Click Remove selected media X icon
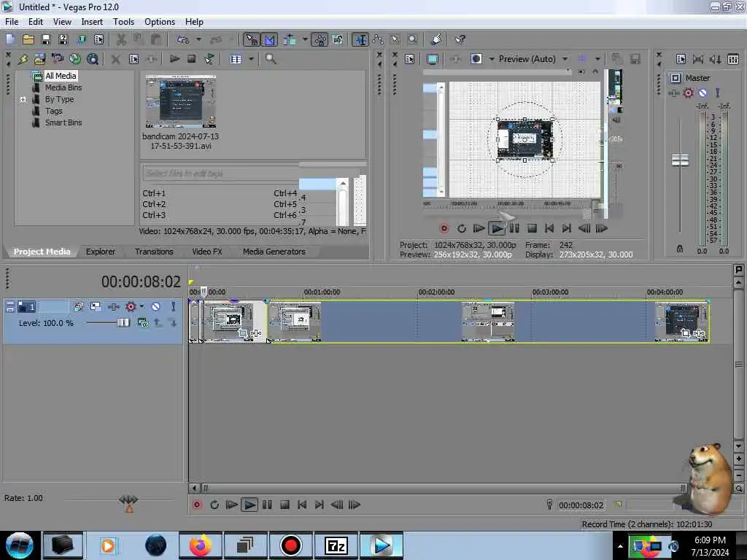 115,59
